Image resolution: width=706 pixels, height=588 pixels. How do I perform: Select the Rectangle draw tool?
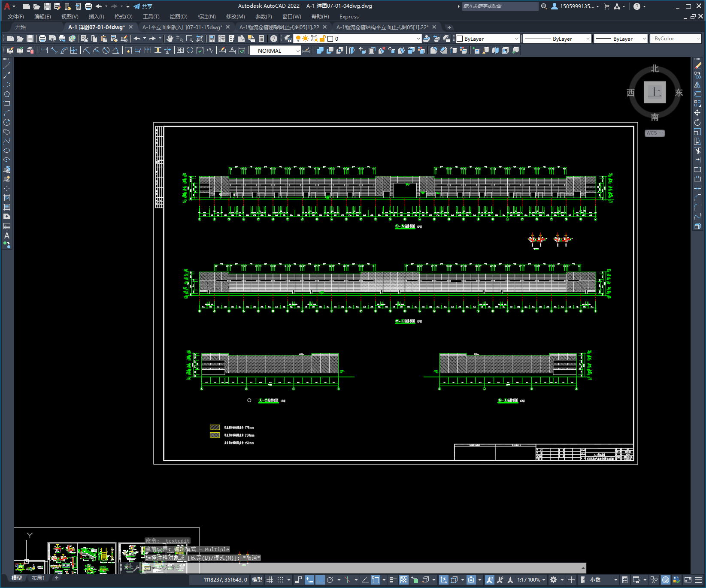point(7,103)
